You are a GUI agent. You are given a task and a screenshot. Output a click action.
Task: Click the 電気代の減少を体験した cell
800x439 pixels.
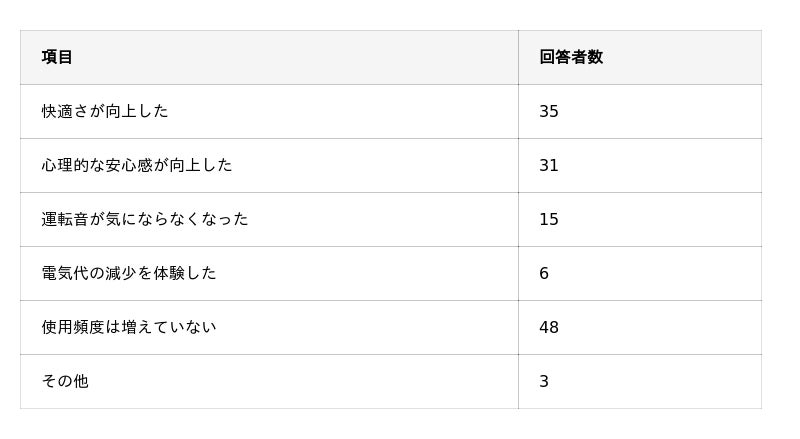(129, 273)
